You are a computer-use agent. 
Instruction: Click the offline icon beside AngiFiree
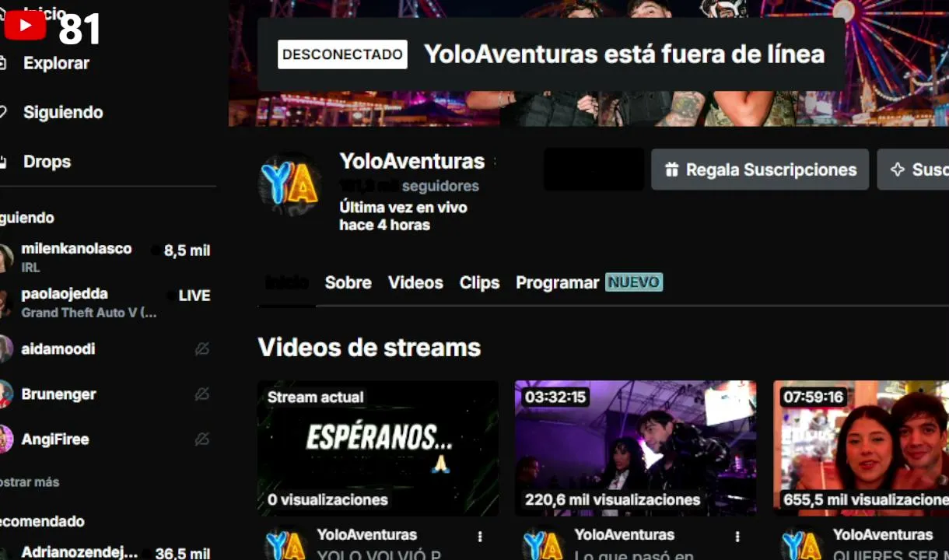202,439
